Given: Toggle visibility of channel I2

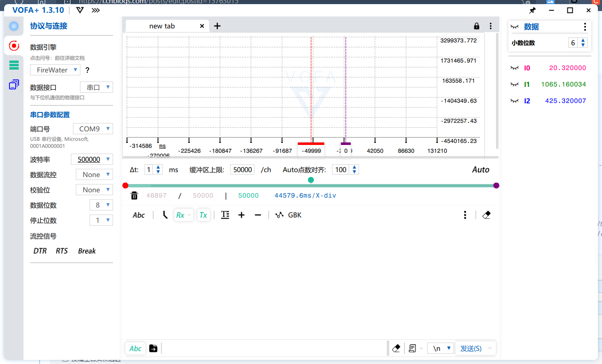Looking at the screenshot, I should pos(515,101).
